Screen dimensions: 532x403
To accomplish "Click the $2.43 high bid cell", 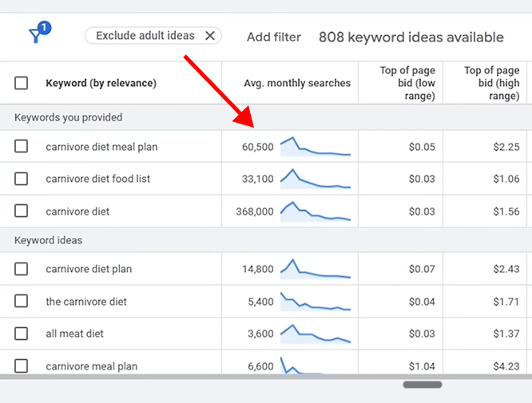I will click(506, 269).
